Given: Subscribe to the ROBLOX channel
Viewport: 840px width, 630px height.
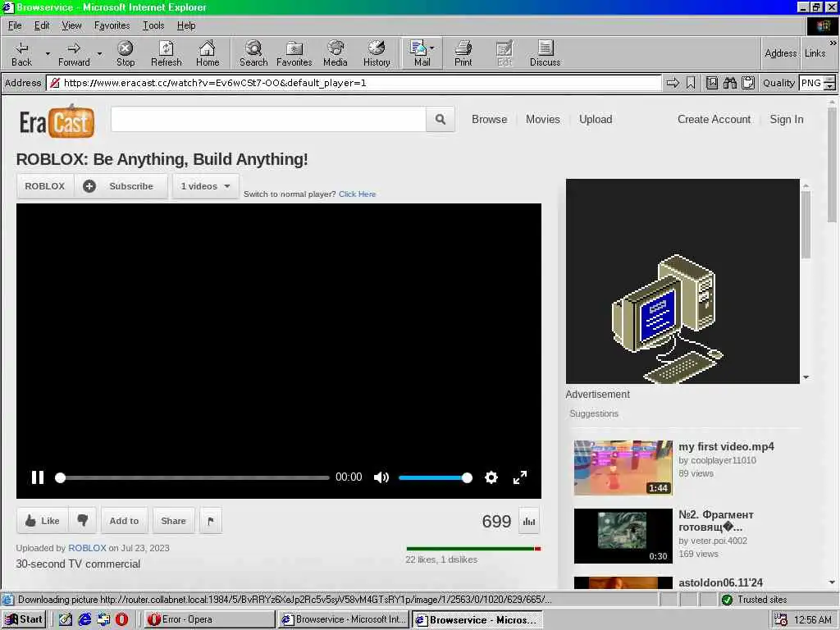Looking at the screenshot, I should pos(121,186).
